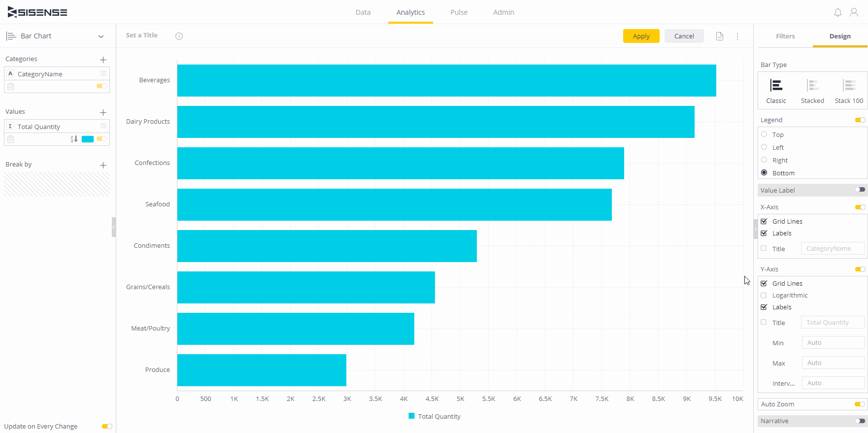Select the Stack 100 bar type icon
Viewport: 868px width, 433px height.
click(x=849, y=86)
